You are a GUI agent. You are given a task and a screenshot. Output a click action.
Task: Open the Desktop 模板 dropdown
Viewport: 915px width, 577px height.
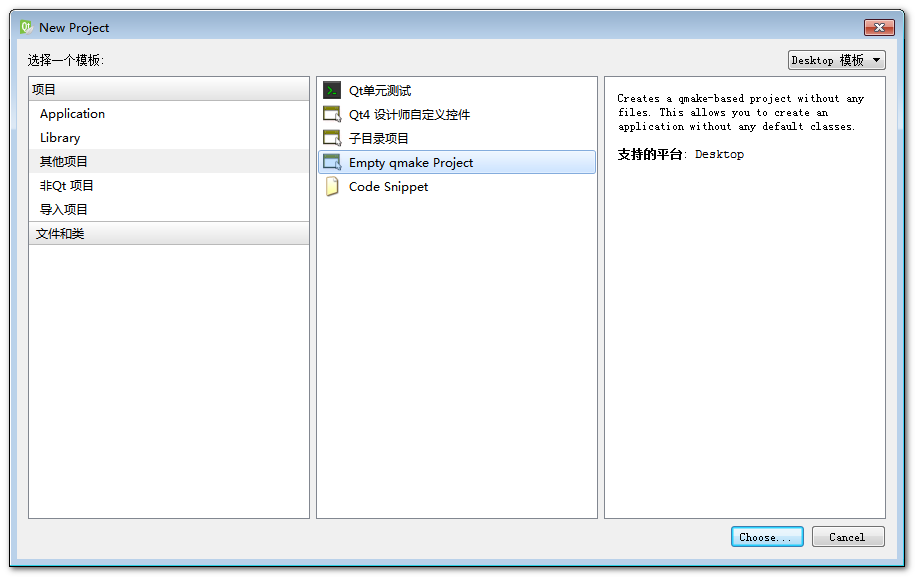pyautogui.click(x=836, y=60)
